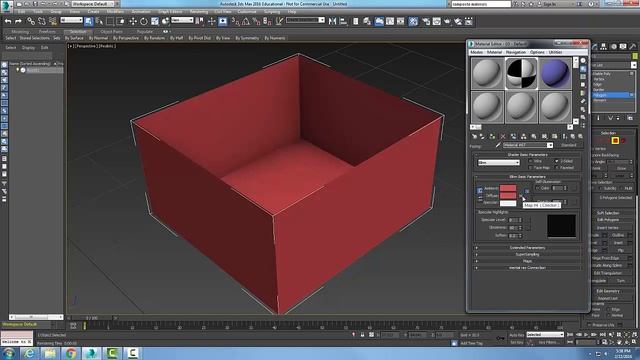
Task: Toggle the Angle Snap button
Action: (246, 21)
